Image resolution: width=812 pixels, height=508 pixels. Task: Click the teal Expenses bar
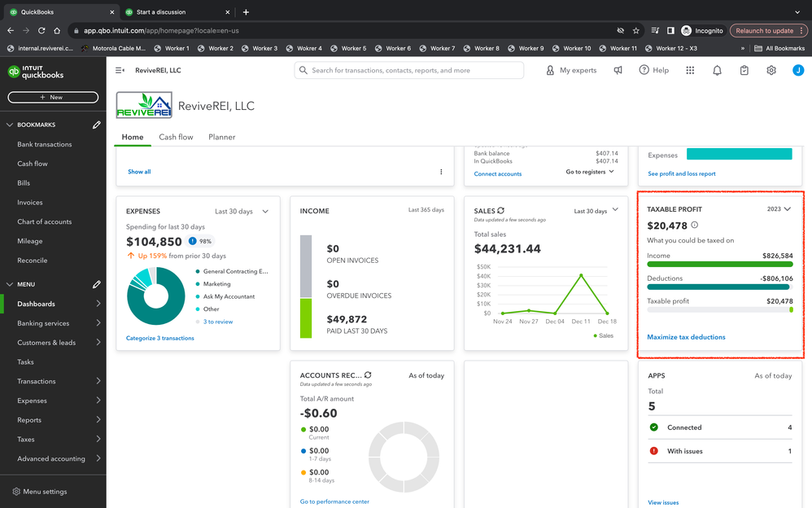coord(739,154)
